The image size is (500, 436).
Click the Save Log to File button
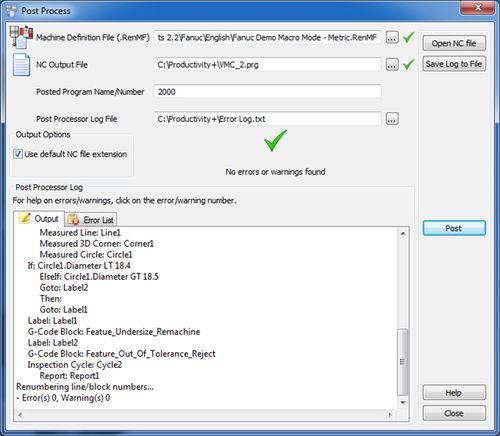[x=454, y=64]
